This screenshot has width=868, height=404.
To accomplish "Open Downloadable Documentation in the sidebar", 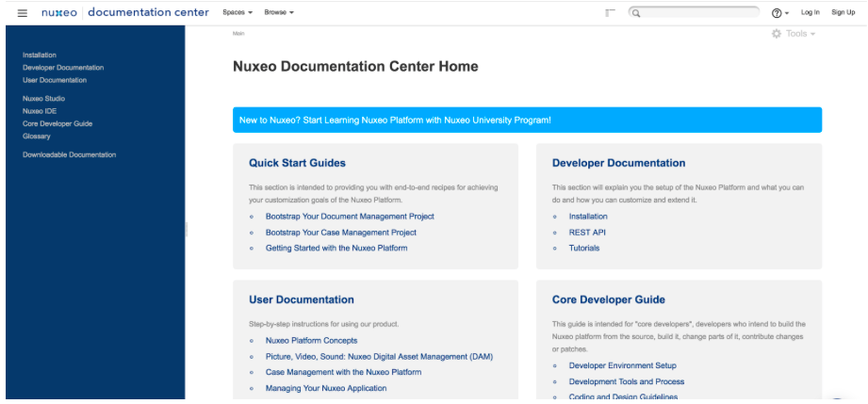I will point(69,155).
